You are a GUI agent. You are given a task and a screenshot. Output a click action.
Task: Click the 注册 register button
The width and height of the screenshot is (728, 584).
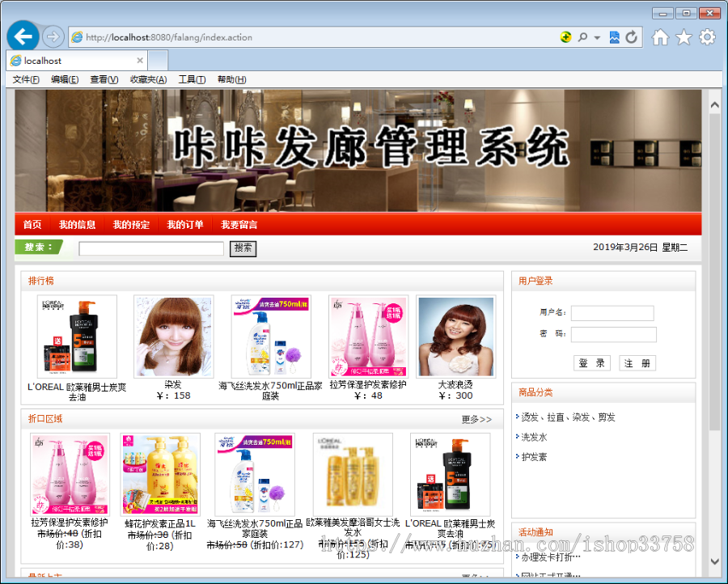(x=637, y=363)
